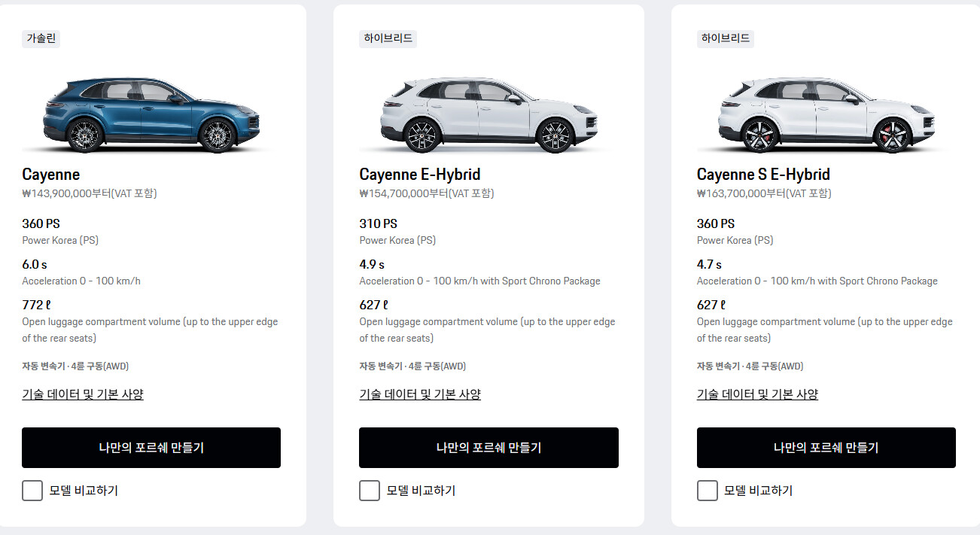Image resolution: width=980 pixels, height=535 pixels.
Task: Open technical data link for Cayenne S E-Hybrid
Action: [x=757, y=394]
